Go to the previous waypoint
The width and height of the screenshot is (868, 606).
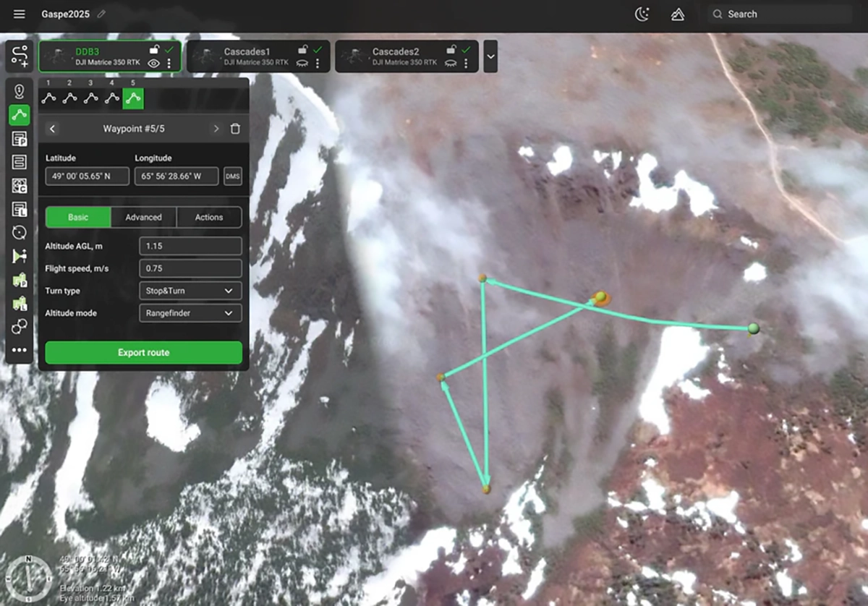tap(52, 128)
